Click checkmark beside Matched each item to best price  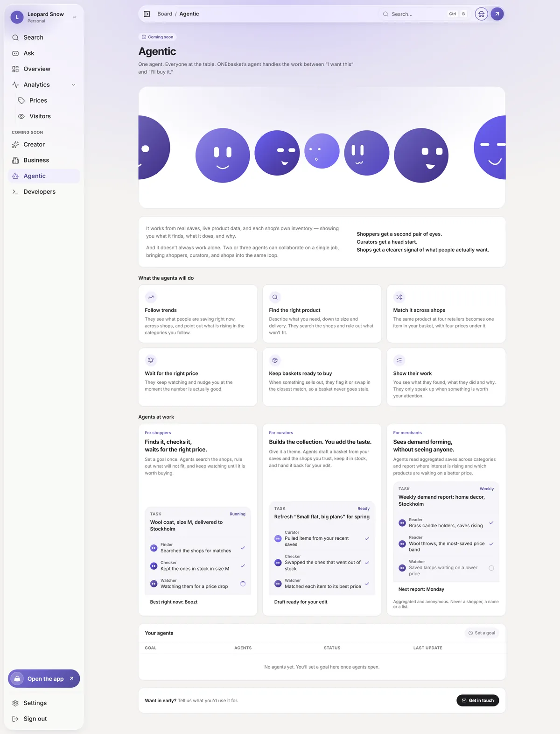coord(367,584)
